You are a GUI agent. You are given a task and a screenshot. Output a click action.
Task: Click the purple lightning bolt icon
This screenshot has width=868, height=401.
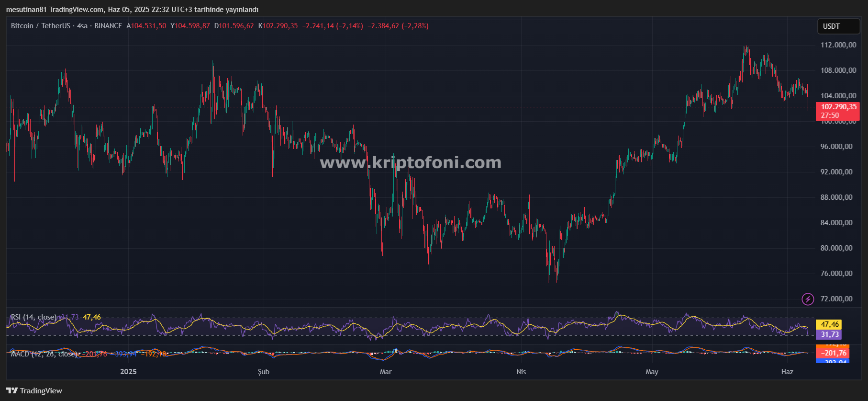click(x=808, y=299)
